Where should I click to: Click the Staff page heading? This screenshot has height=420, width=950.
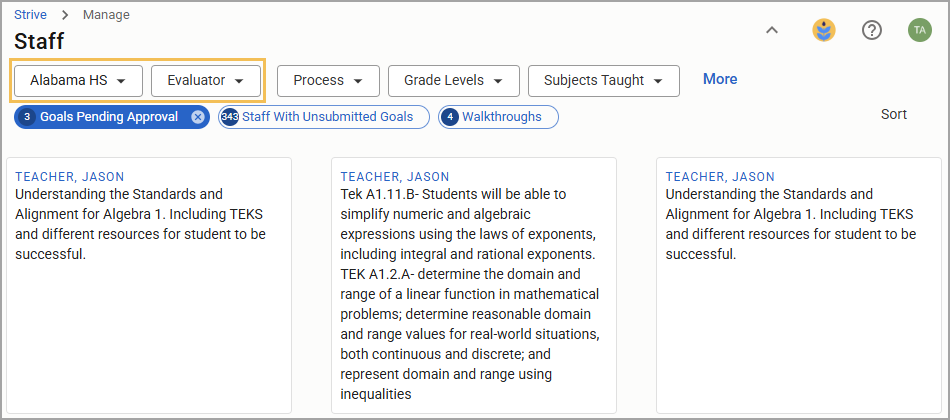[39, 41]
